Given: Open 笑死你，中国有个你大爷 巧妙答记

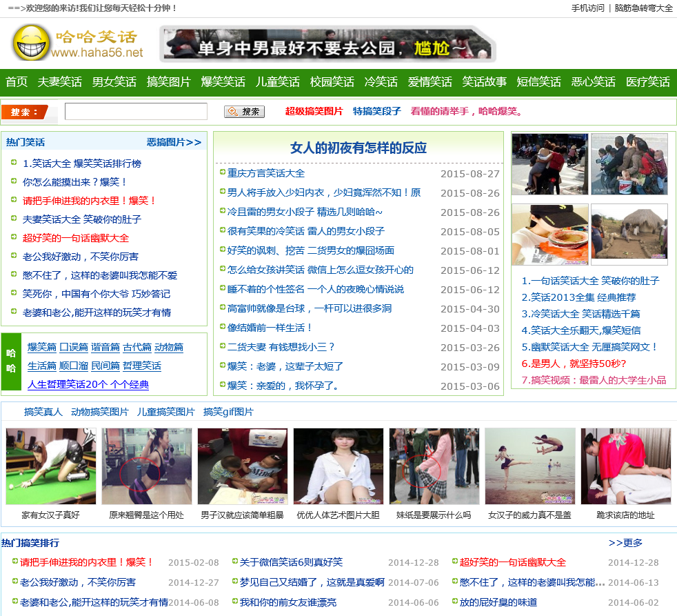Looking at the screenshot, I should point(97,294).
